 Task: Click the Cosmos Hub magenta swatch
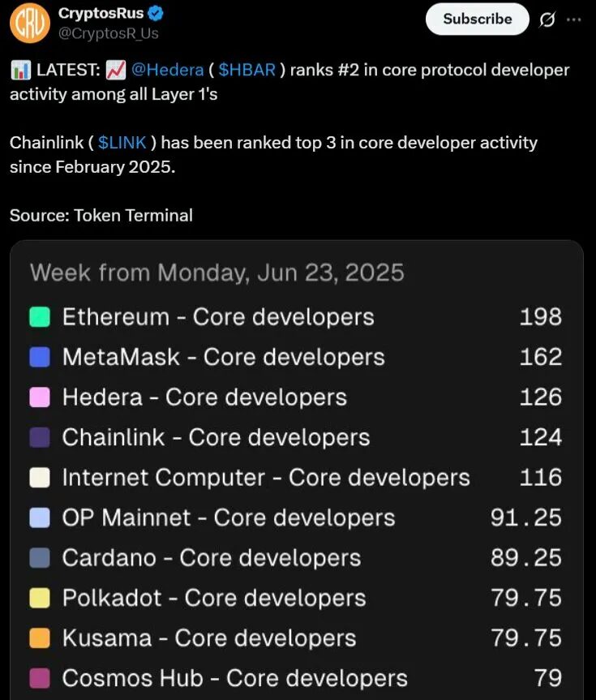(40, 677)
